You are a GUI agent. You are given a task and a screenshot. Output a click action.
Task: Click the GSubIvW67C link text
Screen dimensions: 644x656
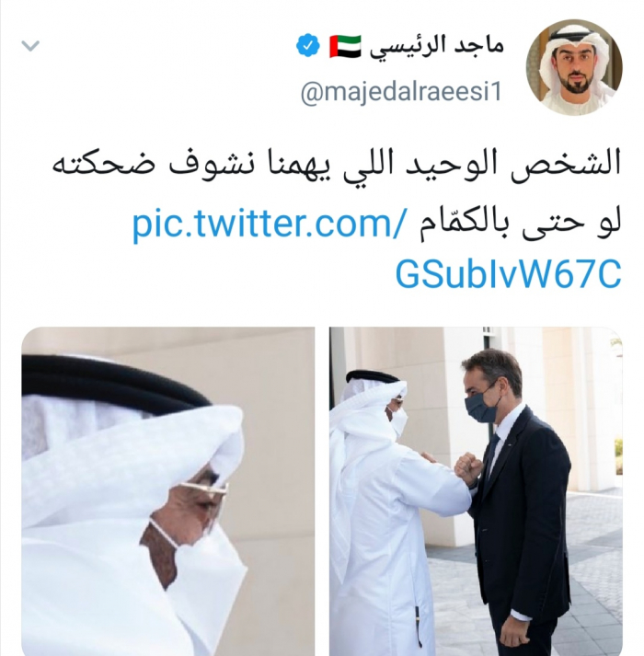[508, 275]
